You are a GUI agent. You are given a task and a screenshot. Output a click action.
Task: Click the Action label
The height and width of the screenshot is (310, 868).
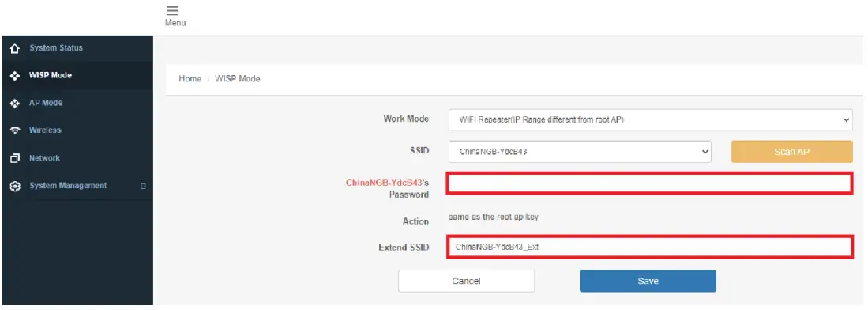pos(415,221)
